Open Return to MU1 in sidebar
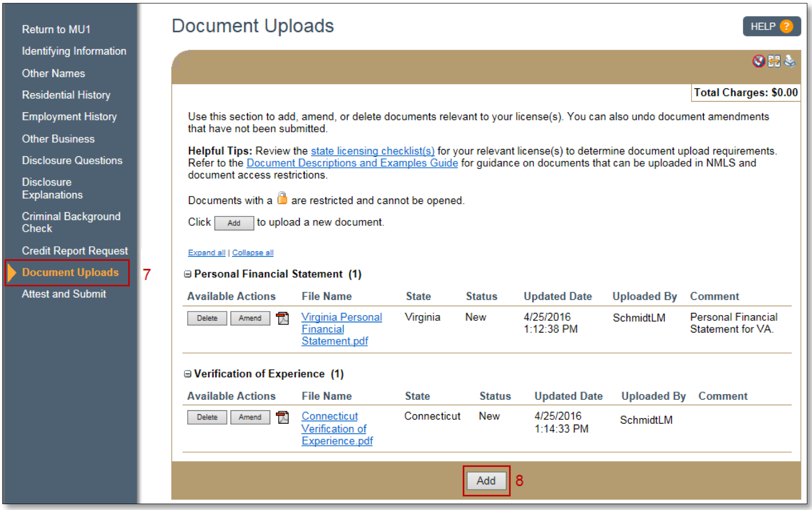Viewport: 812px width, 510px height. pyautogui.click(x=56, y=29)
